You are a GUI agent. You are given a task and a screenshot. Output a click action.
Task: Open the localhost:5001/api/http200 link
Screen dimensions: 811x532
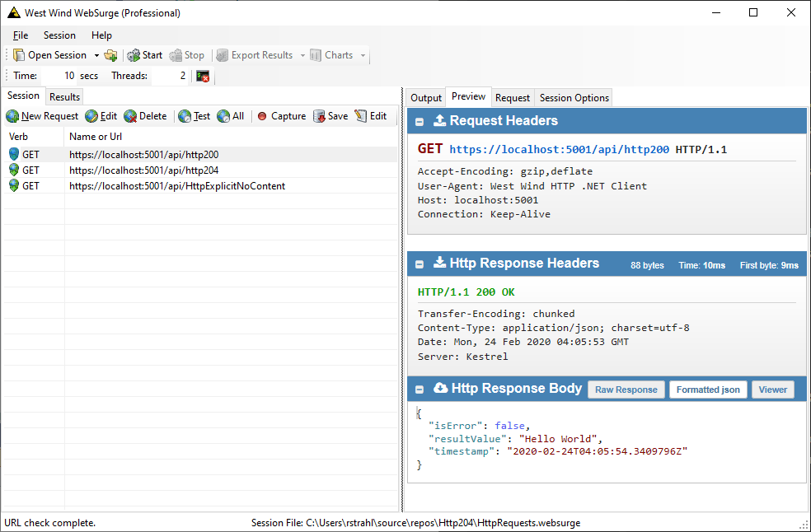[559, 149]
